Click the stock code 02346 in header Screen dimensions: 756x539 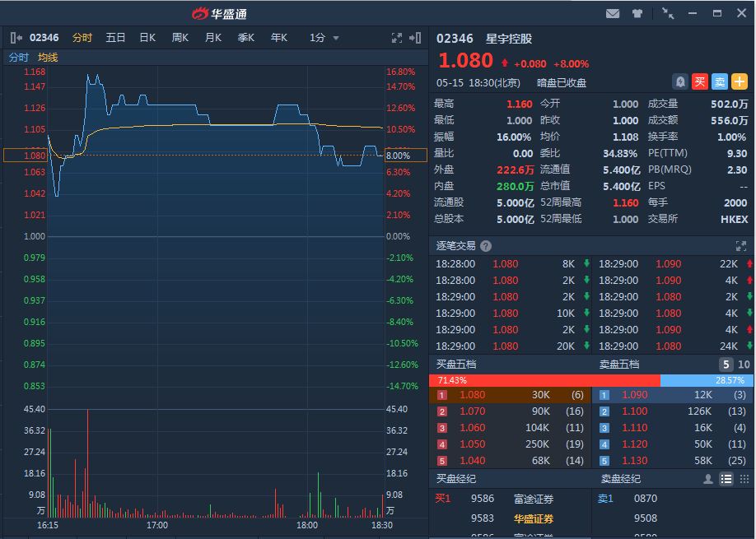[455, 39]
